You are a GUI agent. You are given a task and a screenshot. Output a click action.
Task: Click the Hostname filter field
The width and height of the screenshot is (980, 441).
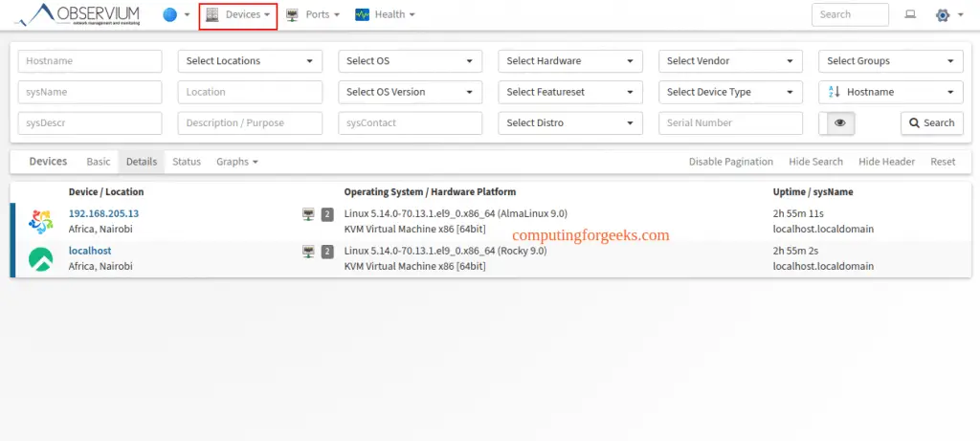pos(90,61)
